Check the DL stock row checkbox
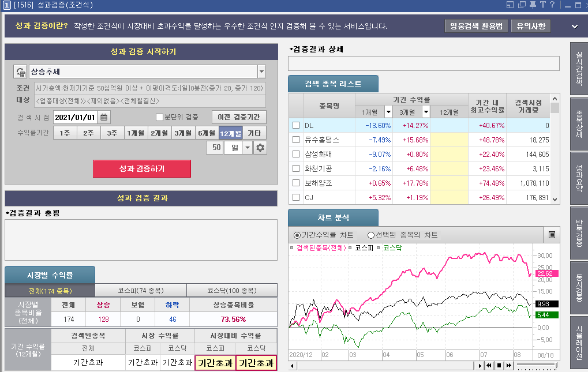Image resolution: width=588 pixels, height=372 pixels. (296, 126)
